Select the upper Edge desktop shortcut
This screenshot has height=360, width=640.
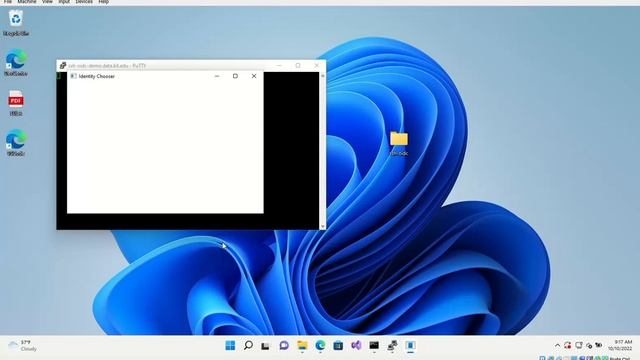pyautogui.click(x=16, y=63)
